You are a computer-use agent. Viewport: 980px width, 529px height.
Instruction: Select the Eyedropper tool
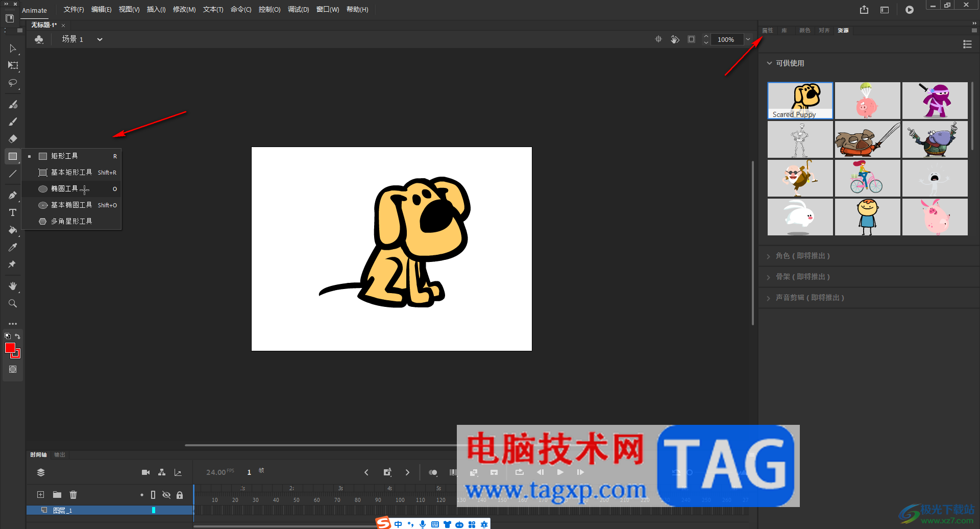point(13,247)
